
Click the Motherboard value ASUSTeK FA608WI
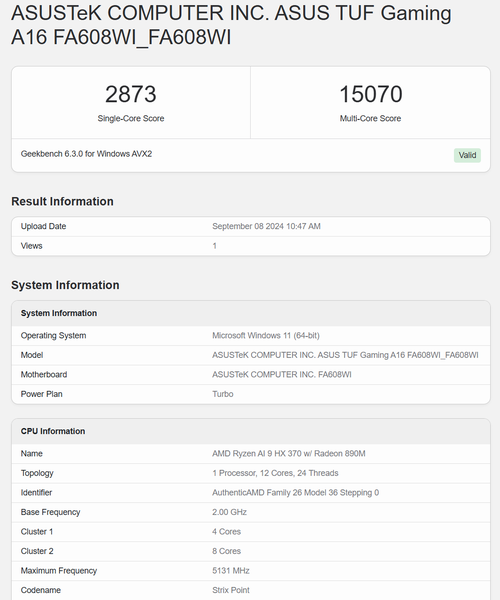point(282,375)
